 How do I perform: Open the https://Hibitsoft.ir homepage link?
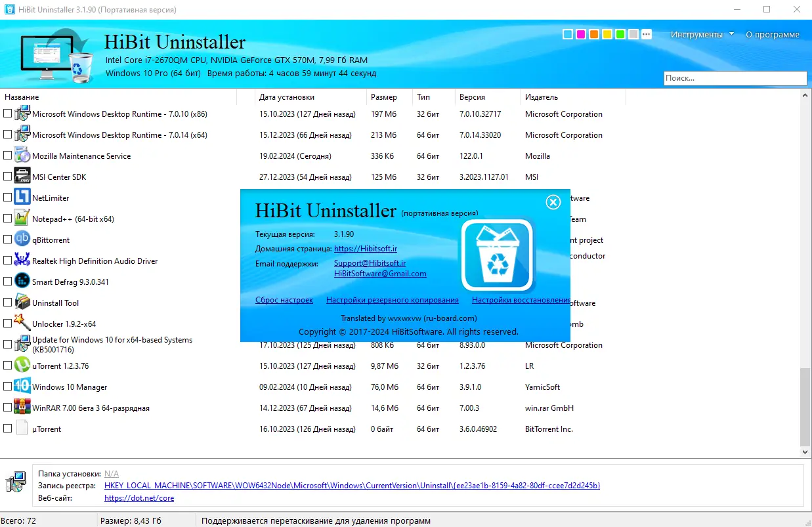(366, 249)
